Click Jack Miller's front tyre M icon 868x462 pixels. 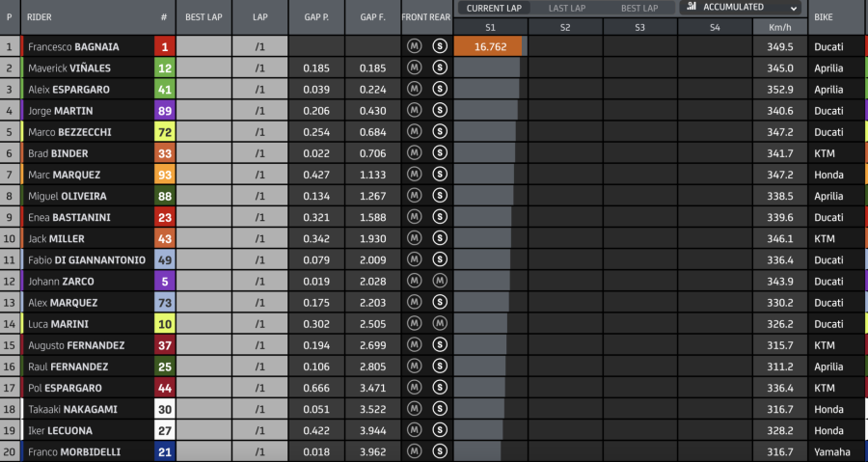tap(414, 238)
